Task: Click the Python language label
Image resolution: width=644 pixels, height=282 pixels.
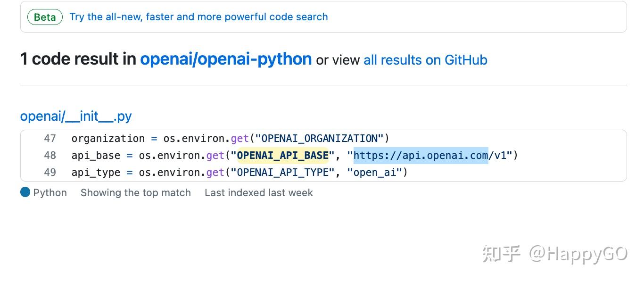Action: (50, 193)
